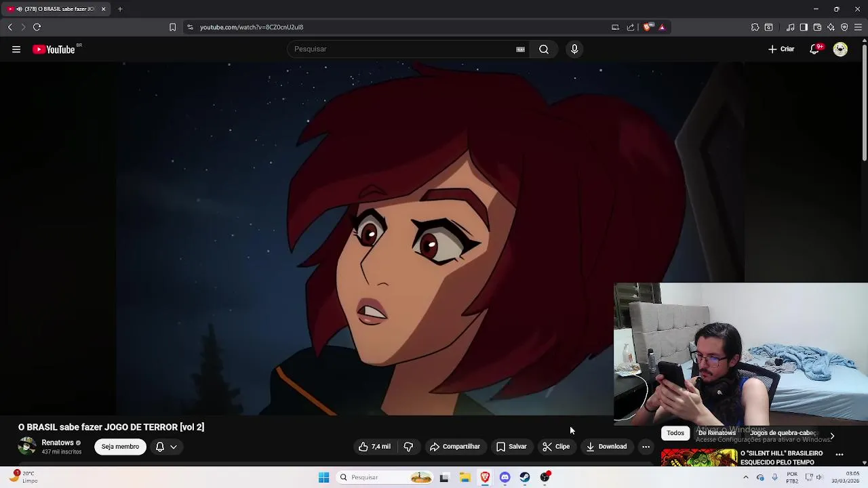Expand the subscription notification chevron

[x=174, y=447]
